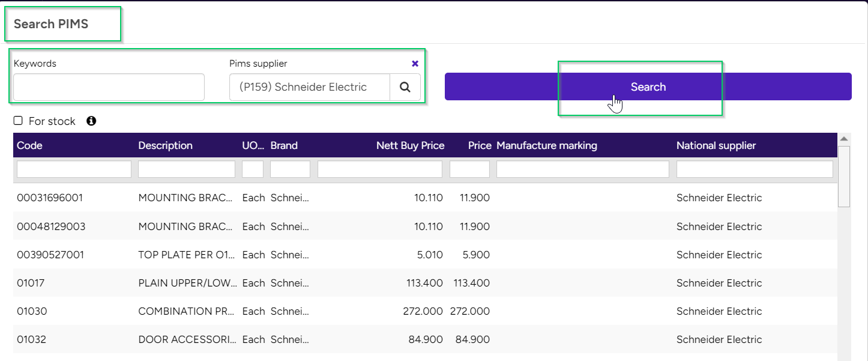Click the purple Search button
The width and height of the screenshot is (868, 361).
(648, 86)
